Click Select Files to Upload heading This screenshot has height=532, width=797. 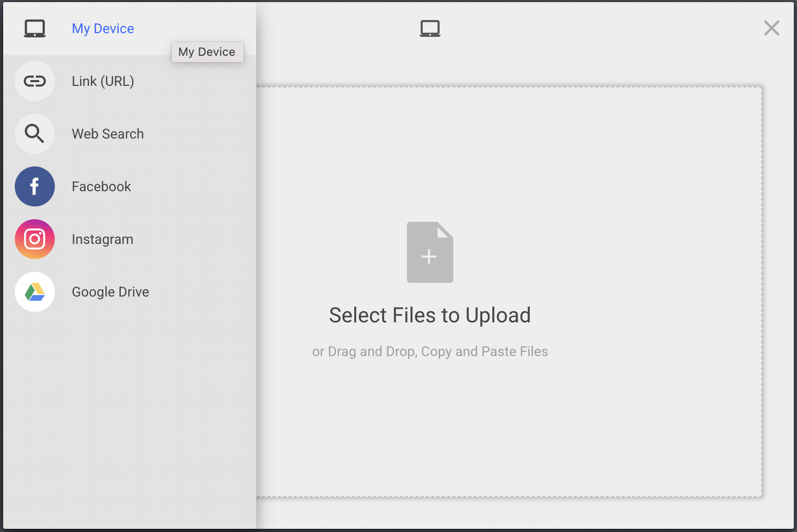coord(430,315)
